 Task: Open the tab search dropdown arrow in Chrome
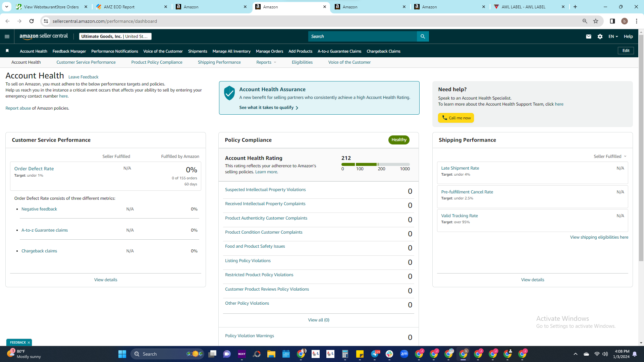coord(6,7)
